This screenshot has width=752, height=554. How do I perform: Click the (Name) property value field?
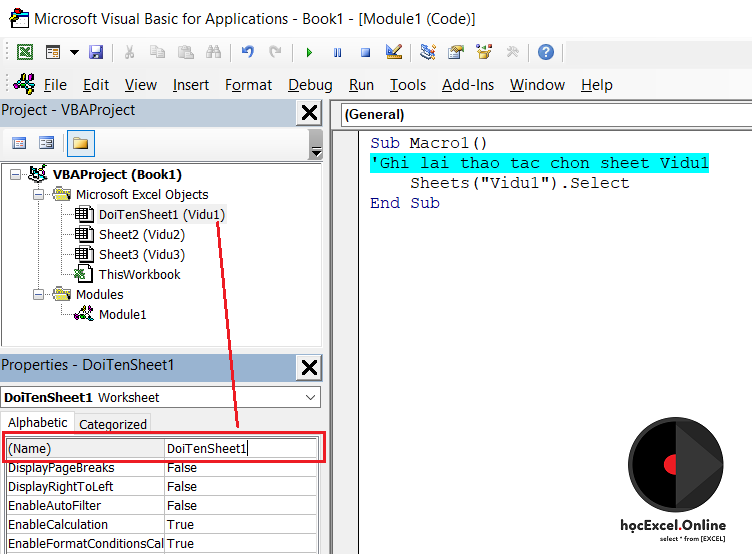(x=241, y=448)
